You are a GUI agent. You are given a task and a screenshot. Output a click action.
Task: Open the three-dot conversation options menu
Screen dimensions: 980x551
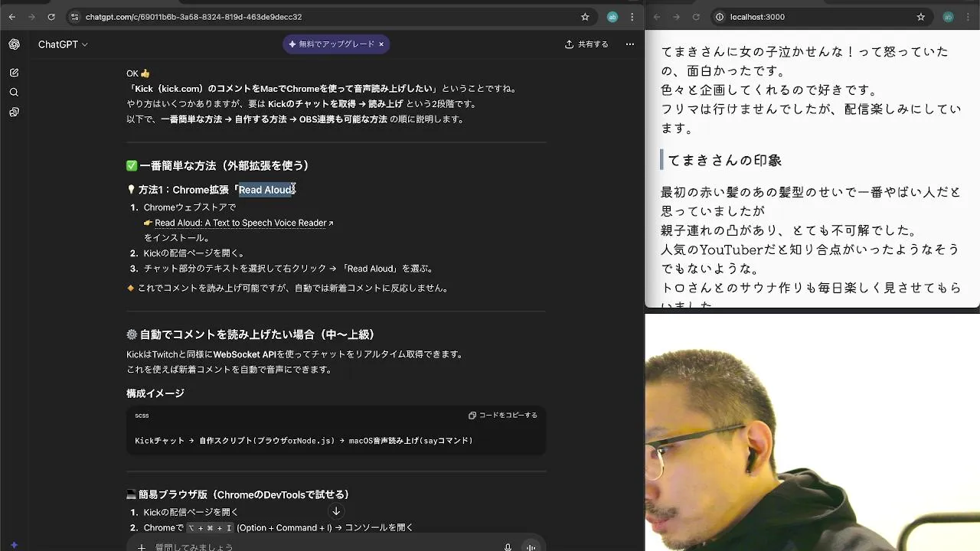coord(630,44)
